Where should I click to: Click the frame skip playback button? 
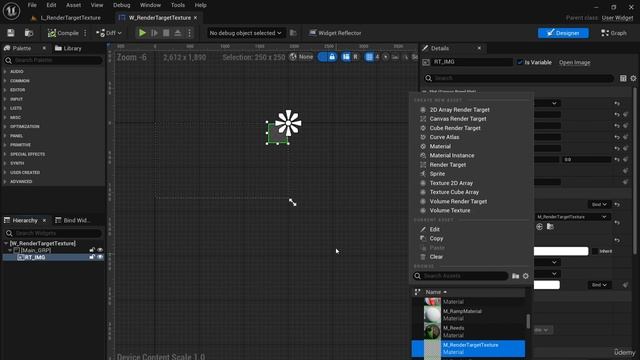coord(154,33)
